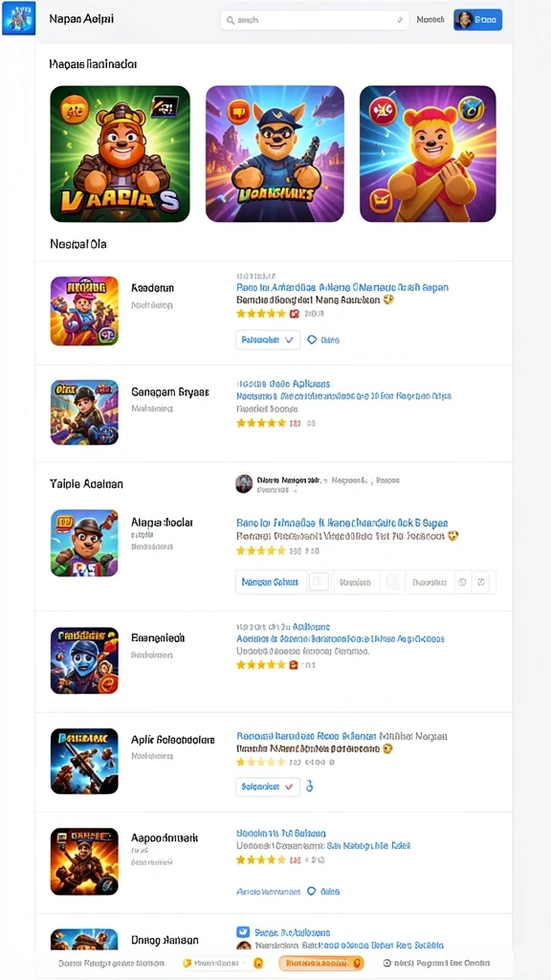Click the refresh icon at the toolbar's right end
This screenshot has width=551, height=980.
click(x=482, y=582)
